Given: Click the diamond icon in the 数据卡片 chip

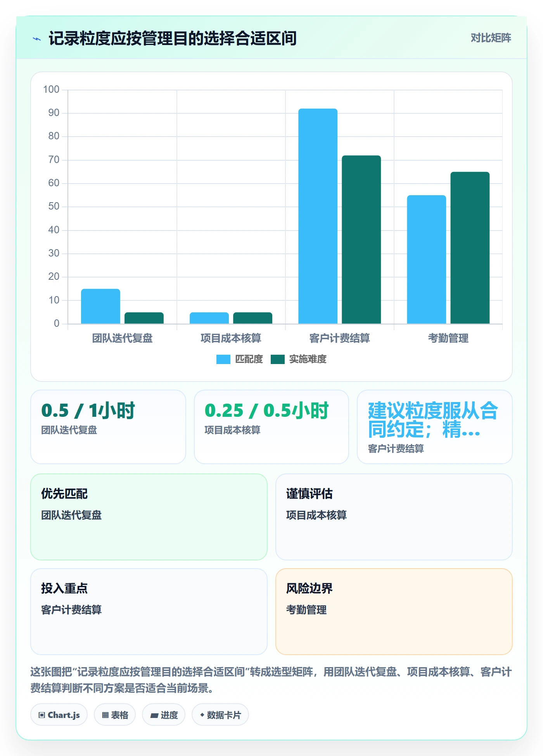Looking at the screenshot, I should pyautogui.click(x=202, y=715).
